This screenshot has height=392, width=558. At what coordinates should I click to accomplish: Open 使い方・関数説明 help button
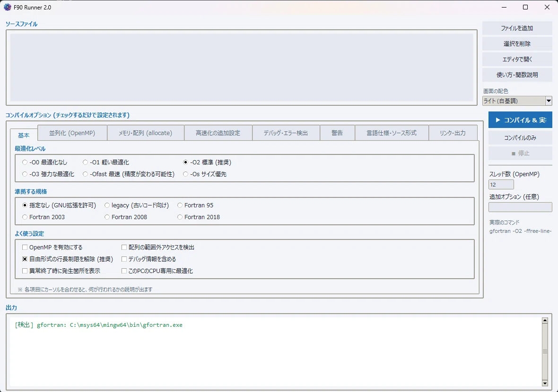pyautogui.click(x=517, y=75)
